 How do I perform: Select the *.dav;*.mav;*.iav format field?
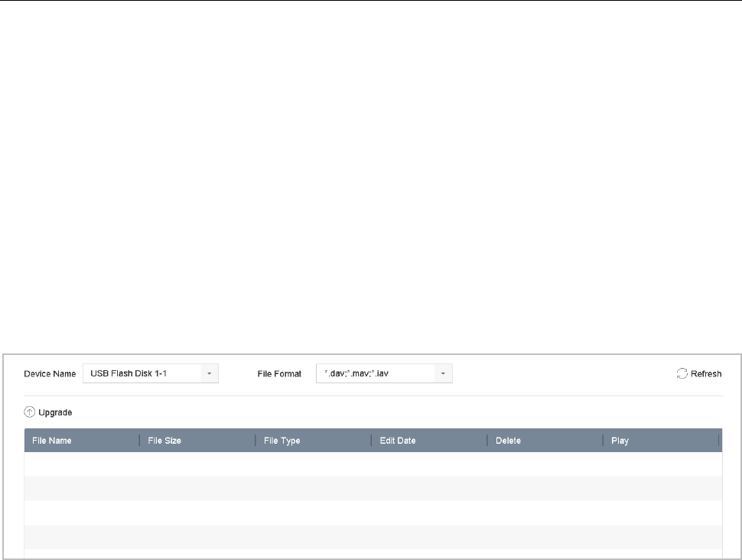(384, 373)
